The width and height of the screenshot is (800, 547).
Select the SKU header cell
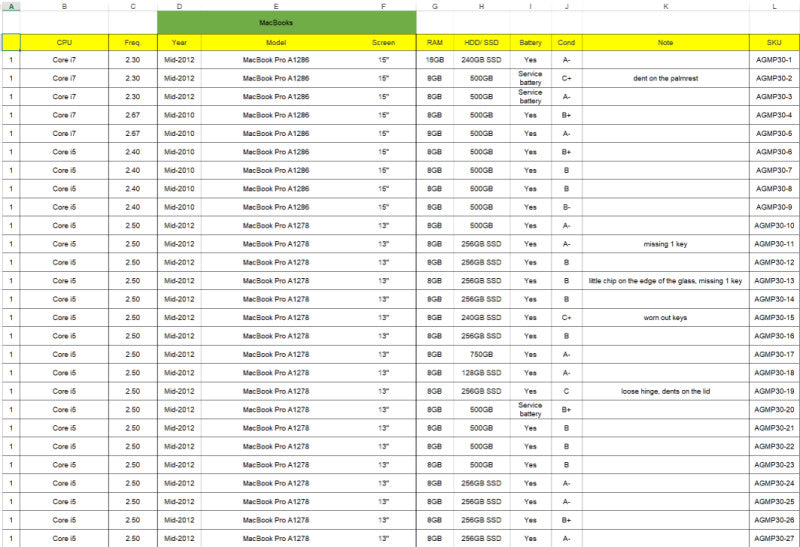(774, 42)
